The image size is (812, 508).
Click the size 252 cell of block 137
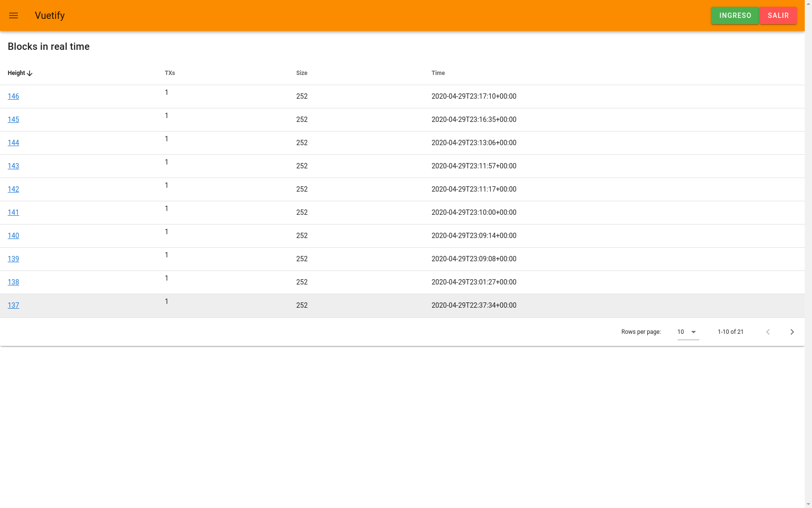[302, 305]
